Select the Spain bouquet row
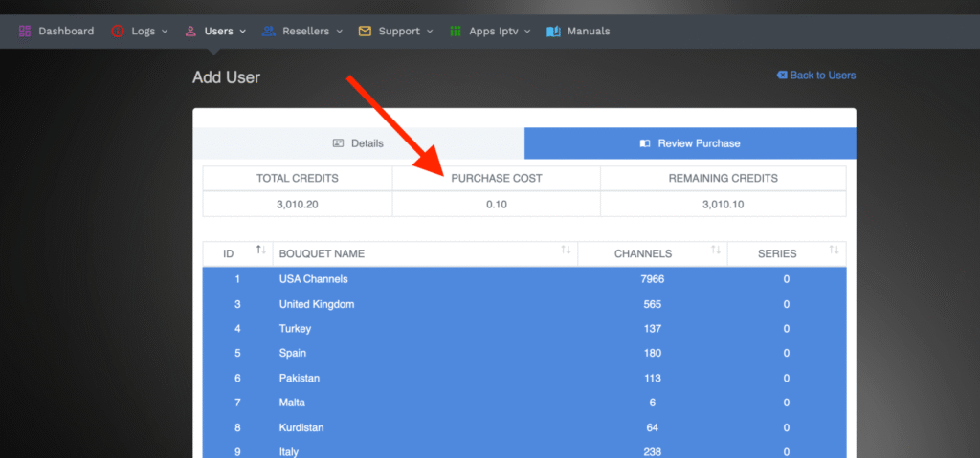The image size is (980, 458). [524, 353]
